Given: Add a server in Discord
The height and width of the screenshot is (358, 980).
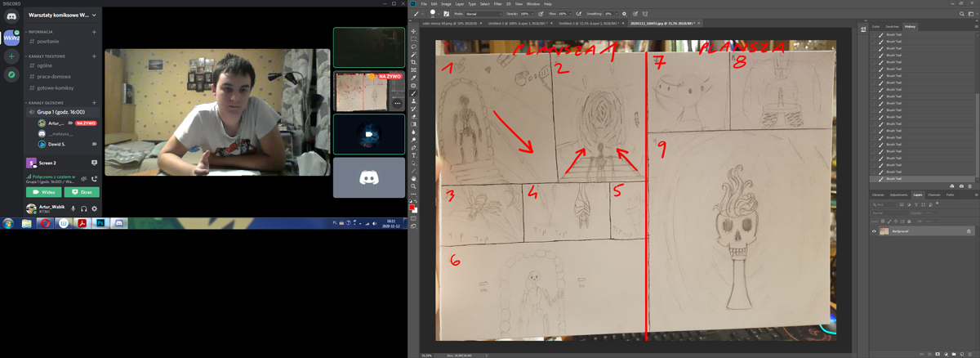Looking at the screenshot, I should [x=11, y=56].
